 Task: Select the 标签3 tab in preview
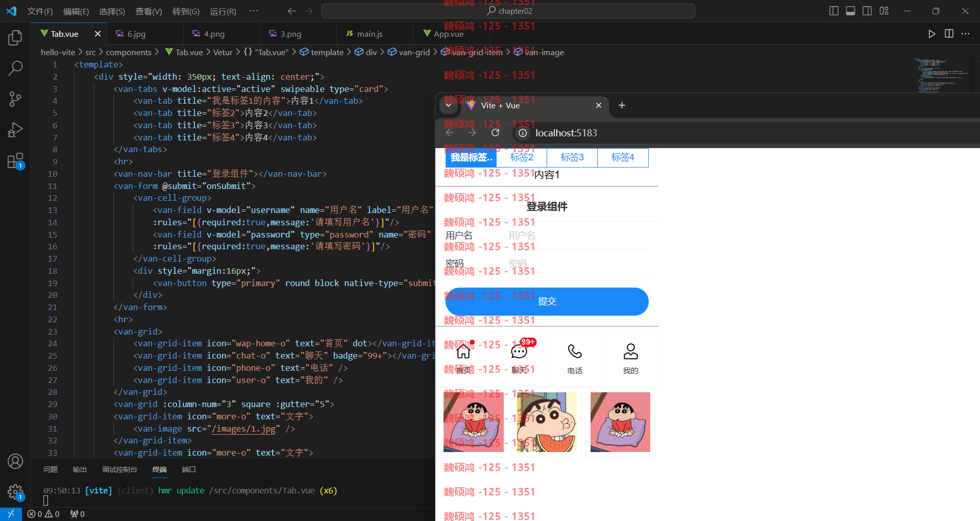[572, 157]
